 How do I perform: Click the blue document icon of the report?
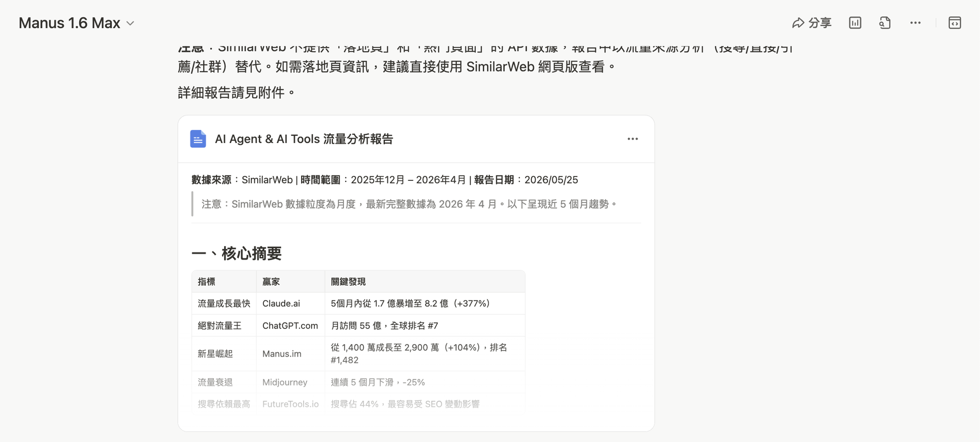[198, 139]
